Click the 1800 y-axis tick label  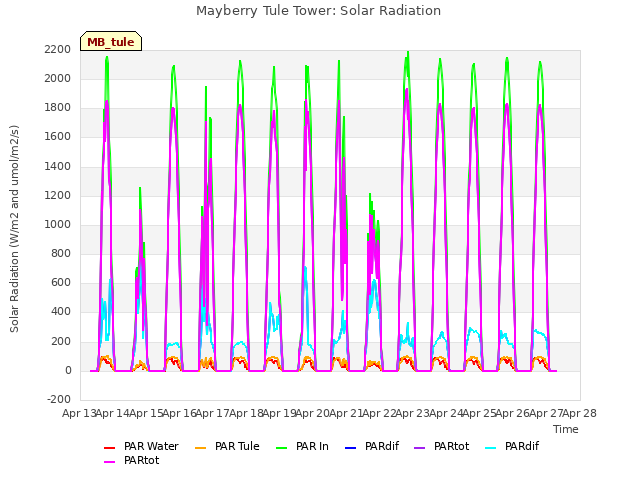[58, 108]
